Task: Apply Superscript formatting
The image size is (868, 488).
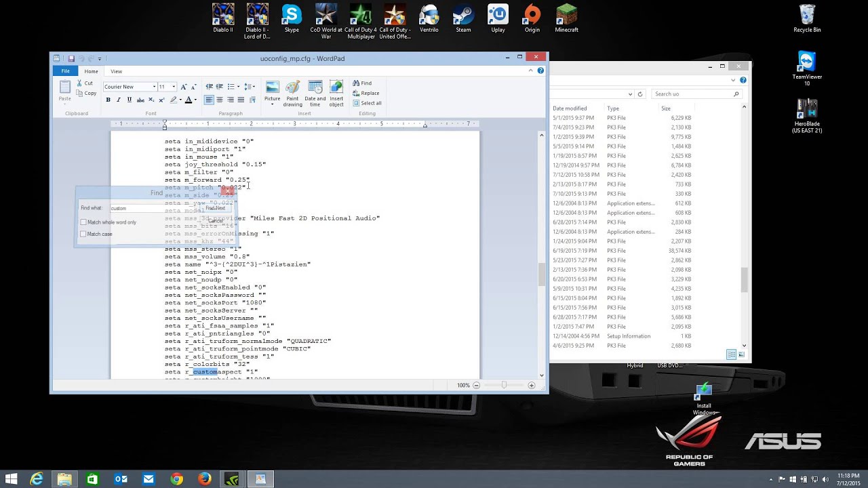Action: click(161, 100)
